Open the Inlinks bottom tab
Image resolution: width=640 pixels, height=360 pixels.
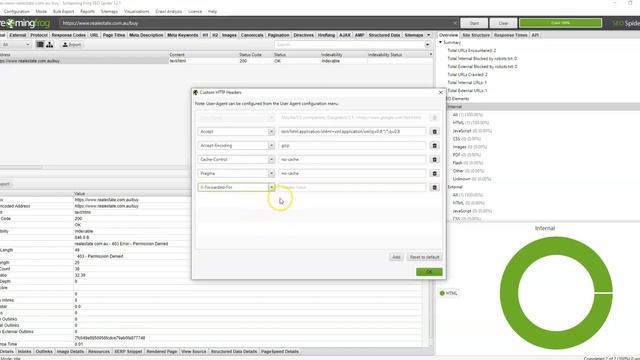coord(24,351)
